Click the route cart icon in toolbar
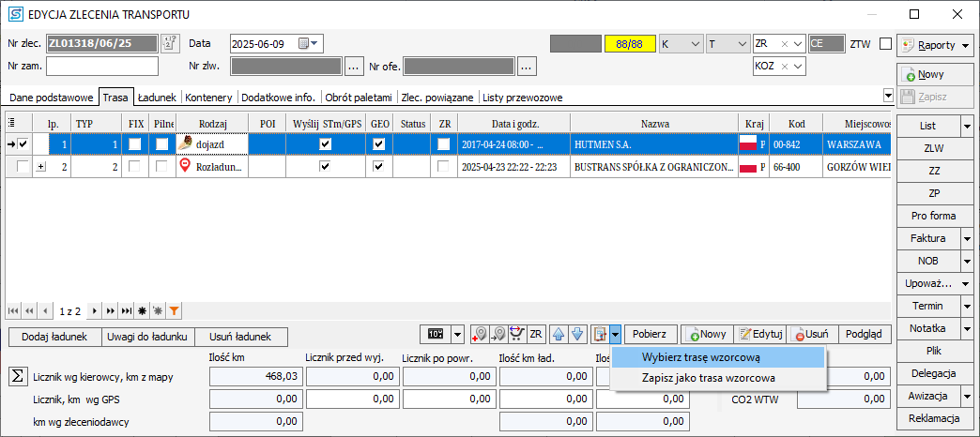 tap(516, 335)
